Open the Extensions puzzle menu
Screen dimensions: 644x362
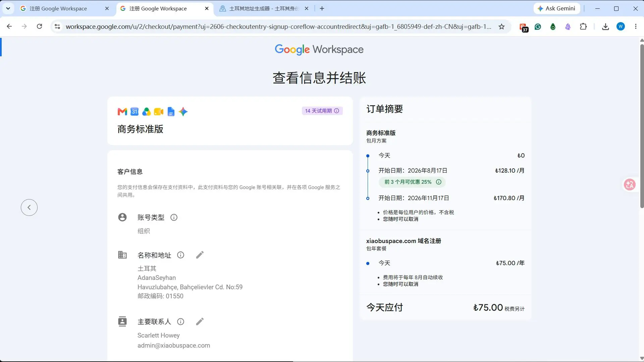583,26
